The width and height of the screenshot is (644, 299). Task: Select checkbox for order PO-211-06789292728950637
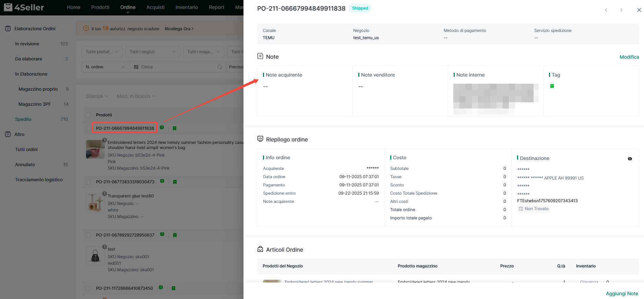coord(88,235)
